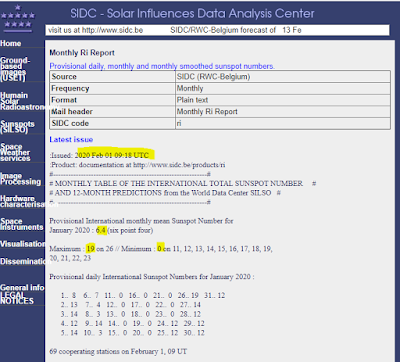400x362 pixels.
Task: Open Visualisation menu item
Action: coord(22,244)
